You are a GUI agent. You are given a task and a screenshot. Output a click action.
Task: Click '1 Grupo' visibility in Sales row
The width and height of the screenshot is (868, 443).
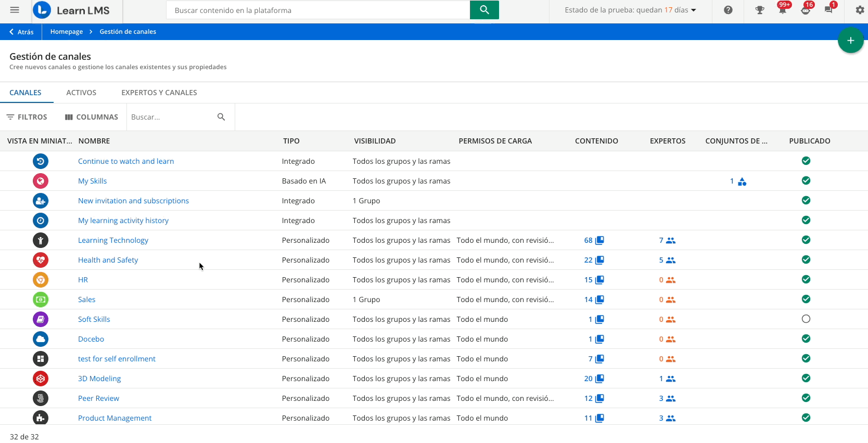[x=366, y=299]
